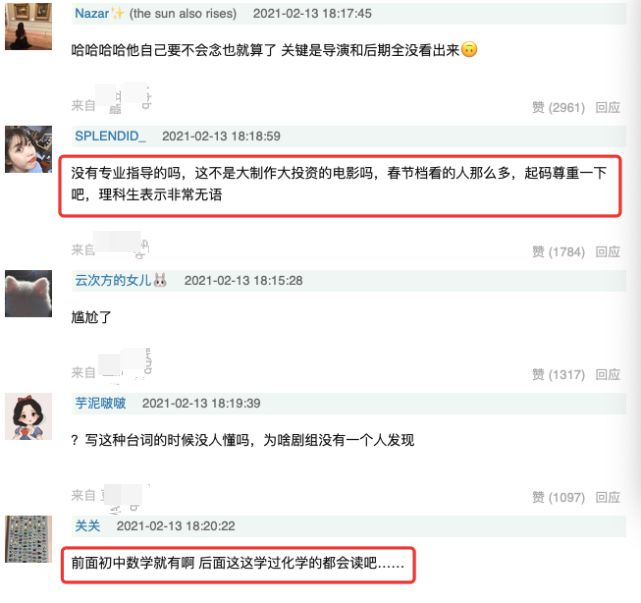The width and height of the screenshot is (641, 603).
Task: Open 芋泥啵啵 username link
Action: click(x=100, y=403)
